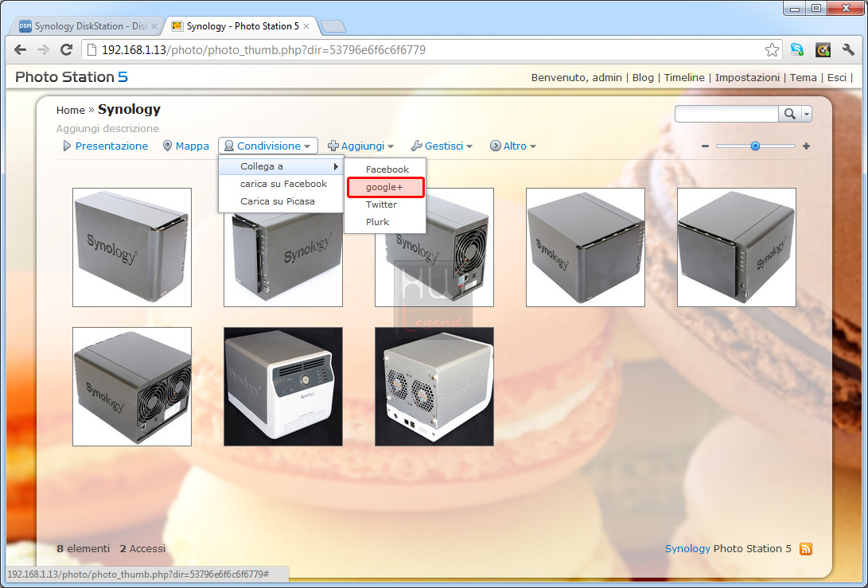Select Plurk in the submenu
Viewport: 868px width, 588px height.
point(385,222)
